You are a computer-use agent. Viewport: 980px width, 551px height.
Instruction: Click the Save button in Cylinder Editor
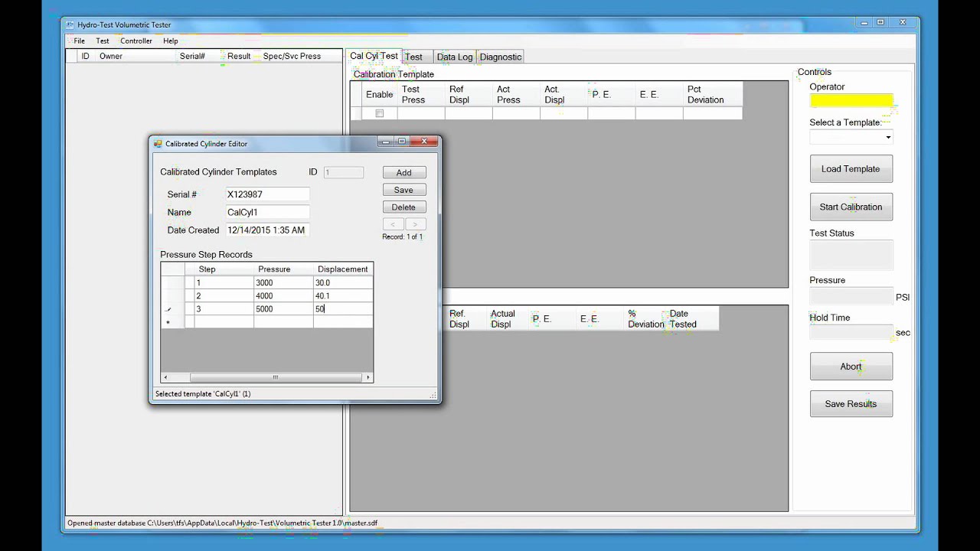pyautogui.click(x=404, y=190)
